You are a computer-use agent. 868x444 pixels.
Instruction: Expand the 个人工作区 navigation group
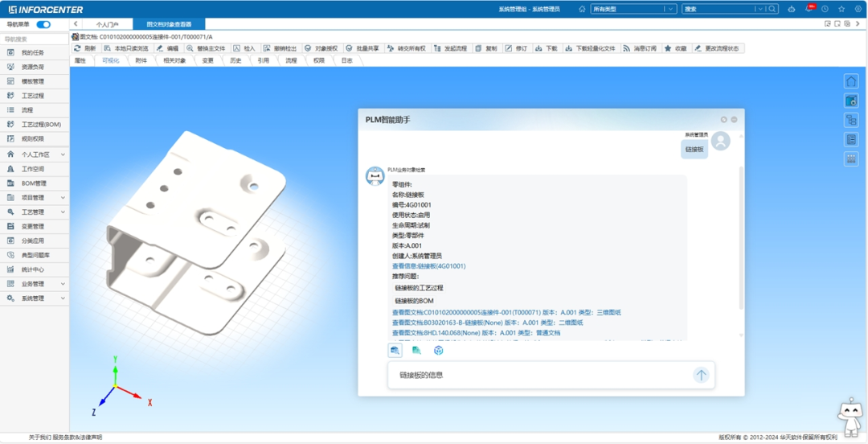click(35, 154)
